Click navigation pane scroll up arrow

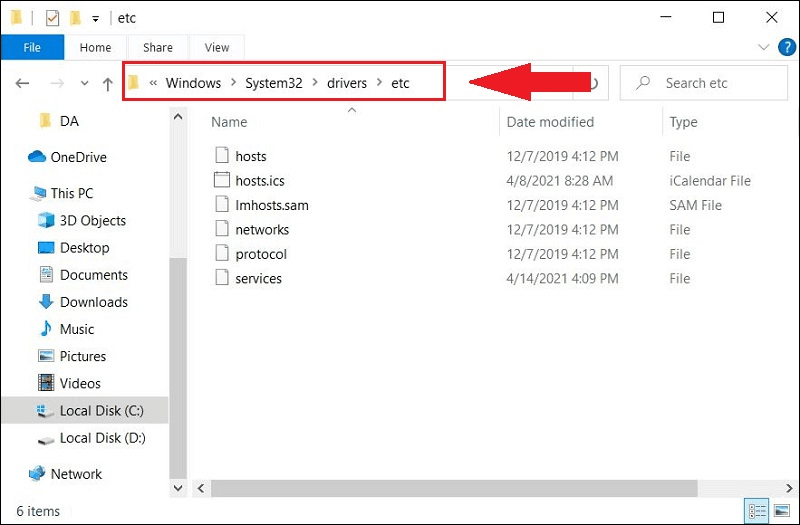(178, 117)
